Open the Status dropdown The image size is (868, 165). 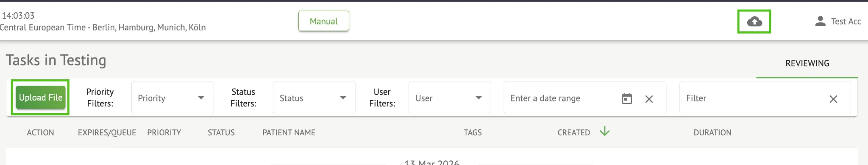[314, 98]
